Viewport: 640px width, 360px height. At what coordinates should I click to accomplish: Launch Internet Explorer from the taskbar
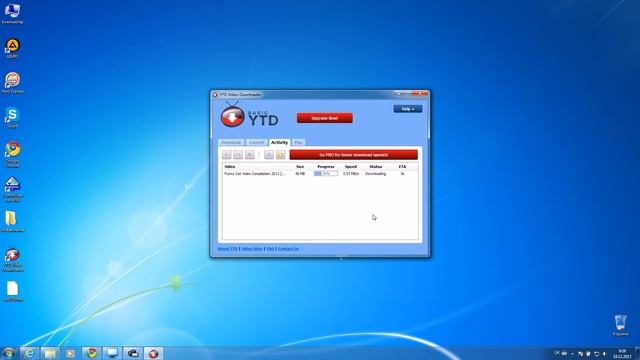[x=29, y=353]
